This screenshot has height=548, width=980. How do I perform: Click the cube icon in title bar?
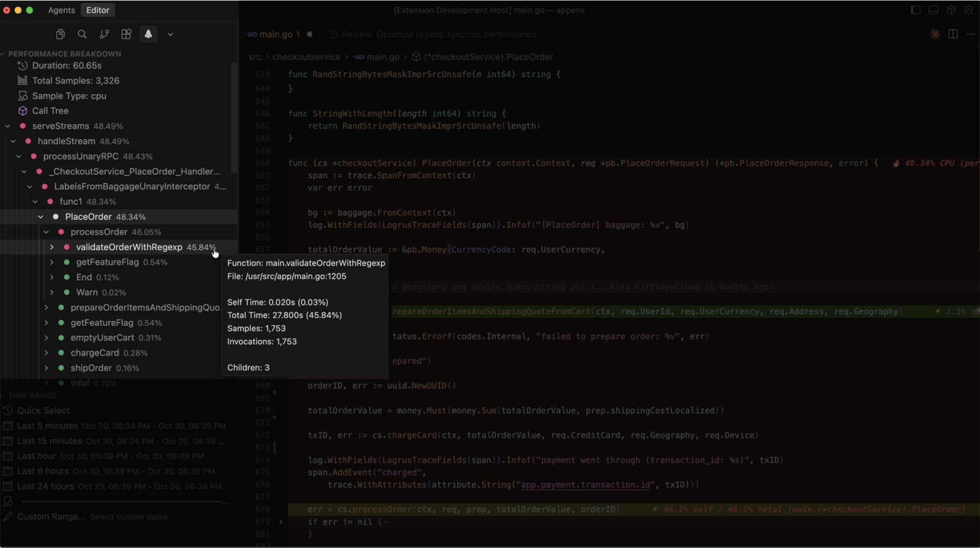(x=951, y=10)
